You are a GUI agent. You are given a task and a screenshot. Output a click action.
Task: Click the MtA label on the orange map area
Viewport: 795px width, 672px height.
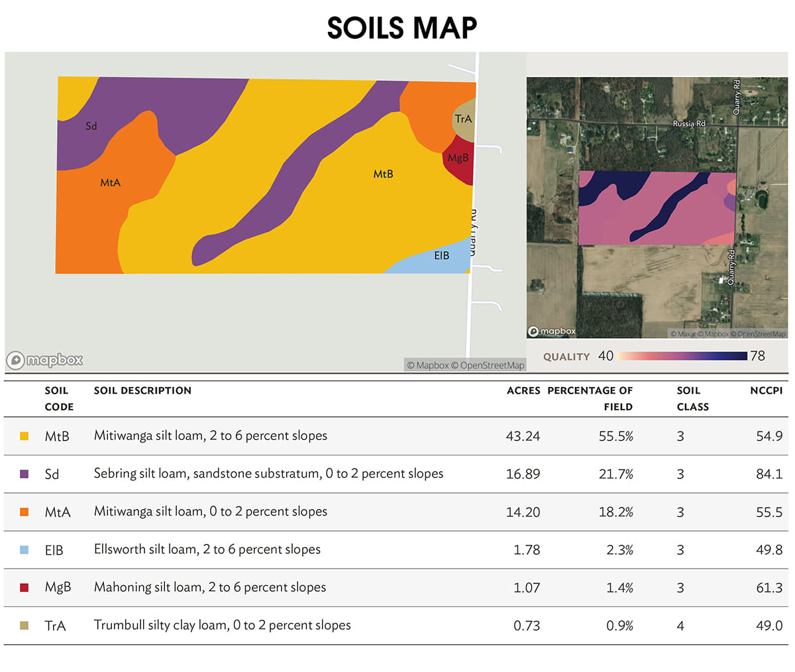tap(110, 182)
